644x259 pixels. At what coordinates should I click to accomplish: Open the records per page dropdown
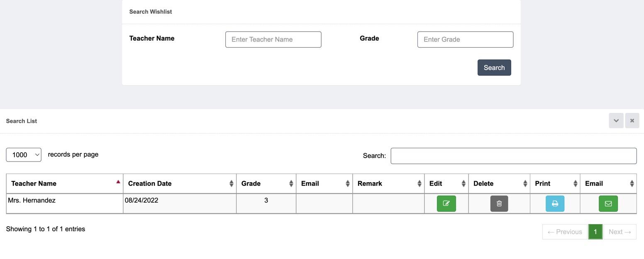click(24, 155)
